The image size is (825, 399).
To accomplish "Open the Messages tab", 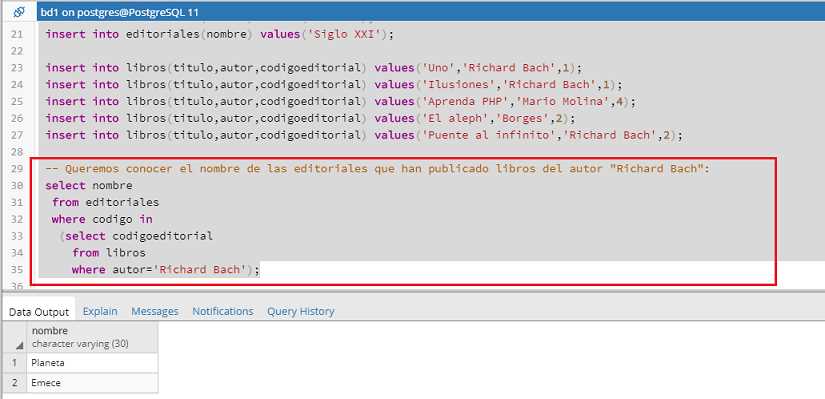I will tap(155, 312).
